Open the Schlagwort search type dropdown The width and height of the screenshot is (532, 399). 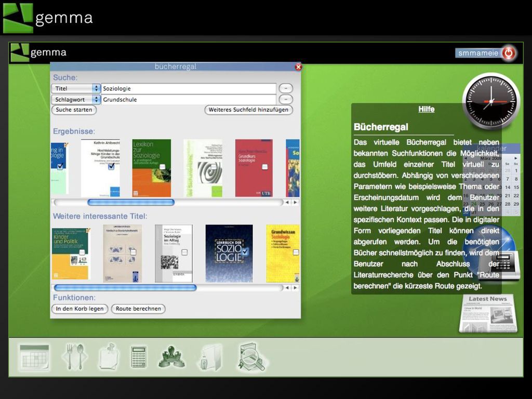(76, 99)
